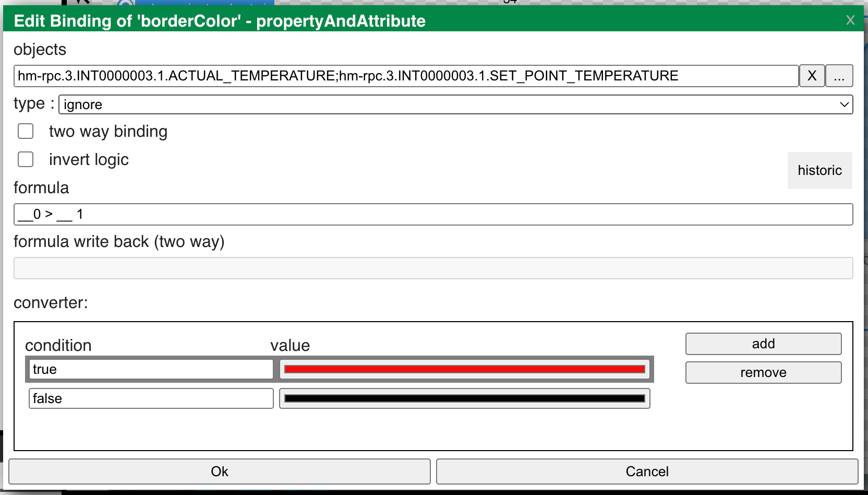The width and height of the screenshot is (868, 495).
Task: Click the historic button
Action: (x=819, y=170)
